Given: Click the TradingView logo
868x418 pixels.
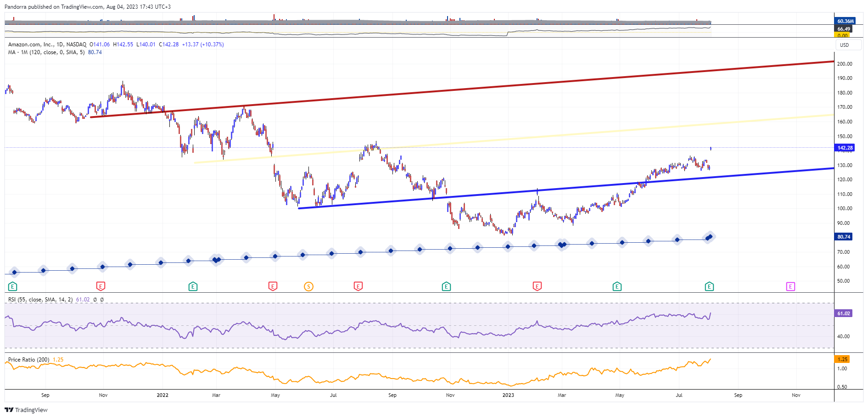Looking at the screenshot, I should point(26,410).
